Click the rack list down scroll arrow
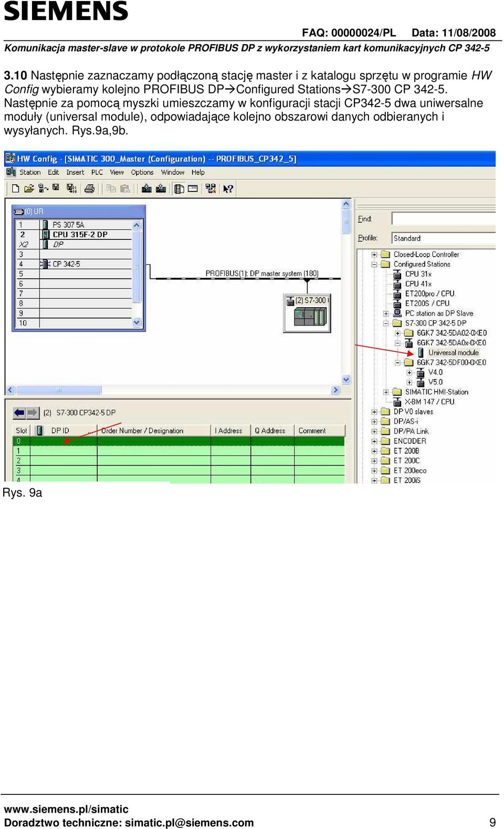Viewport: 504px width, 829px height. (136, 322)
